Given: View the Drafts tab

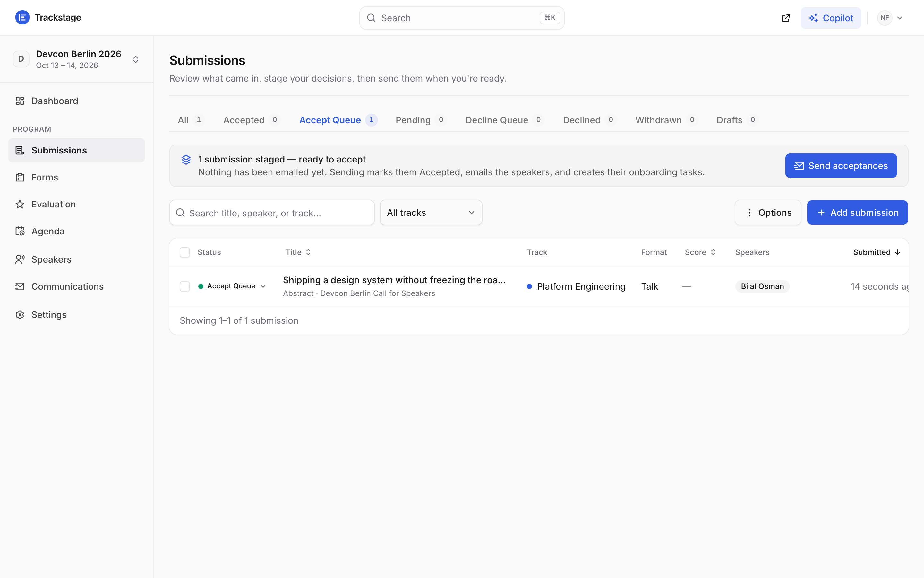Looking at the screenshot, I should (737, 120).
